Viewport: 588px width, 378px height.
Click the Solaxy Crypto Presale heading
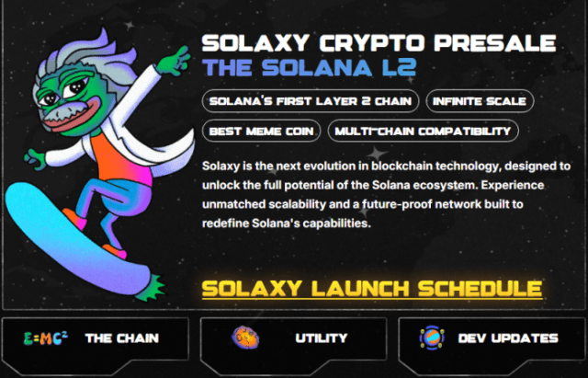[378, 42]
